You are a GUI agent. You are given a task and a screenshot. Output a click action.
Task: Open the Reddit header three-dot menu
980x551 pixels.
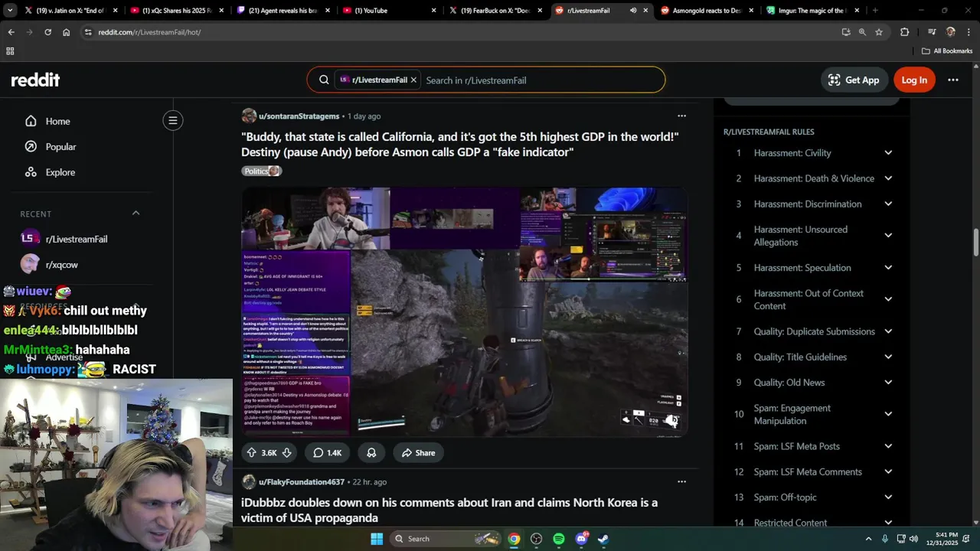coord(953,80)
